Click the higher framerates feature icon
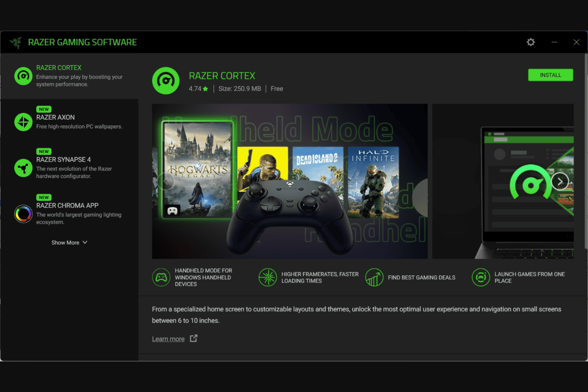The image size is (588, 392). [268, 277]
